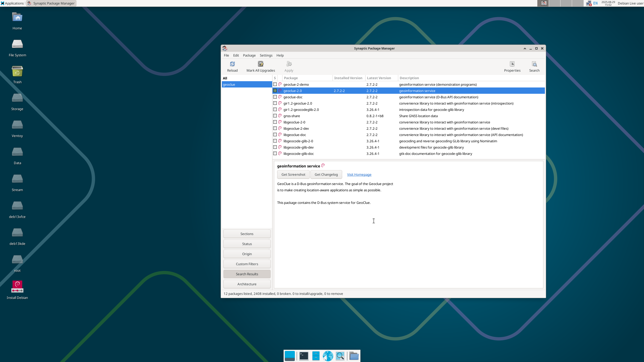Open the Settings menu
Screen dimensions: 644x362
[x=266, y=55]
